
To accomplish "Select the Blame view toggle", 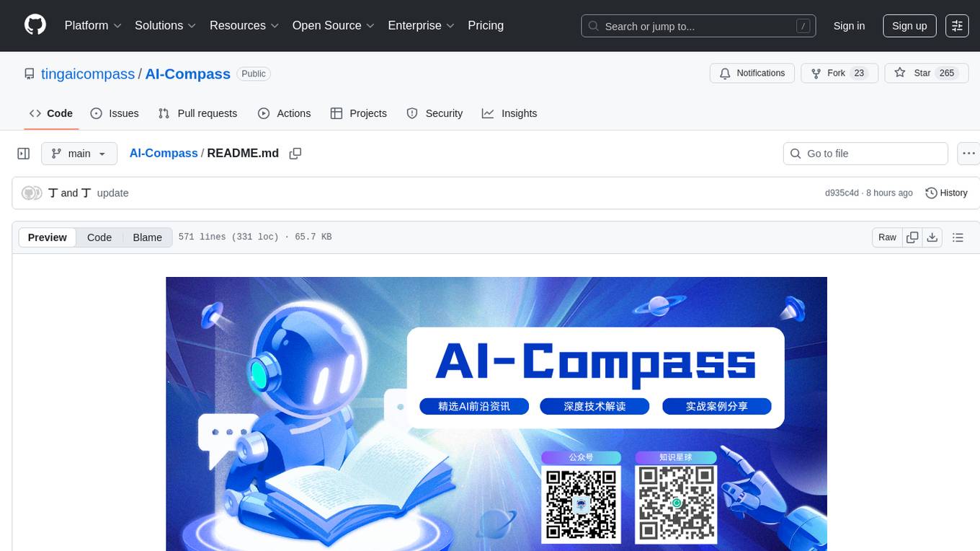I will click(x=147, y=237).
